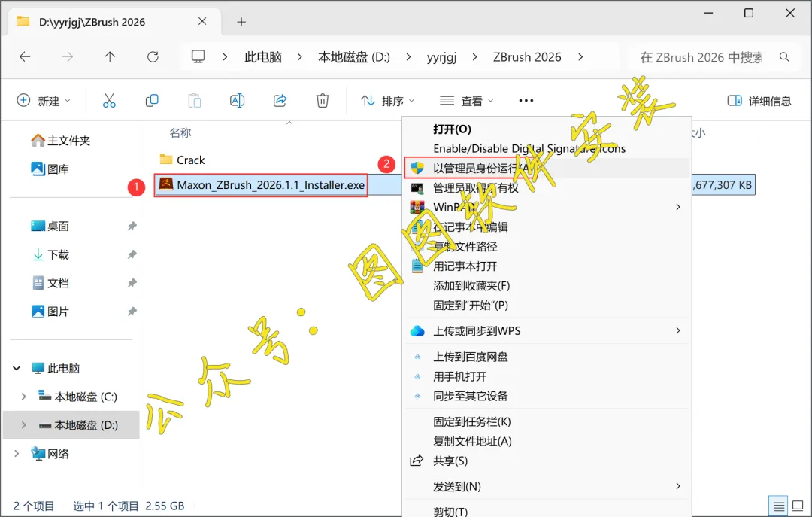Choose 同步至其它设备
812x517 pixels.
pyautogui.click(x=470, y=396)
